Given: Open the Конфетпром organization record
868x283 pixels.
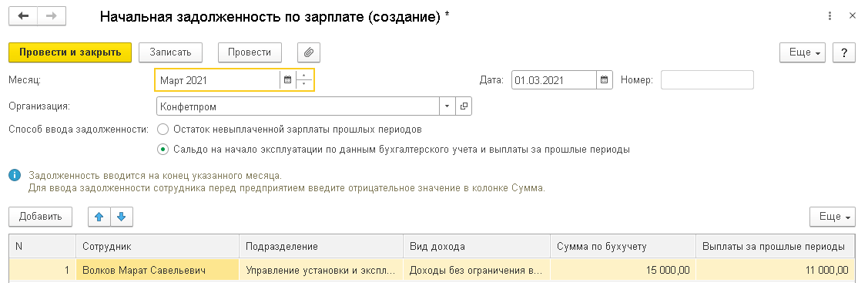Looking at the screenshot, I should pos(464,106).
